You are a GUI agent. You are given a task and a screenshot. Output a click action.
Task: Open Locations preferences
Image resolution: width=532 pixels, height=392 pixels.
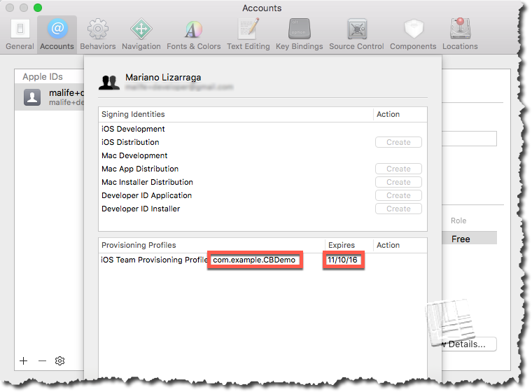tap(460, 34)
